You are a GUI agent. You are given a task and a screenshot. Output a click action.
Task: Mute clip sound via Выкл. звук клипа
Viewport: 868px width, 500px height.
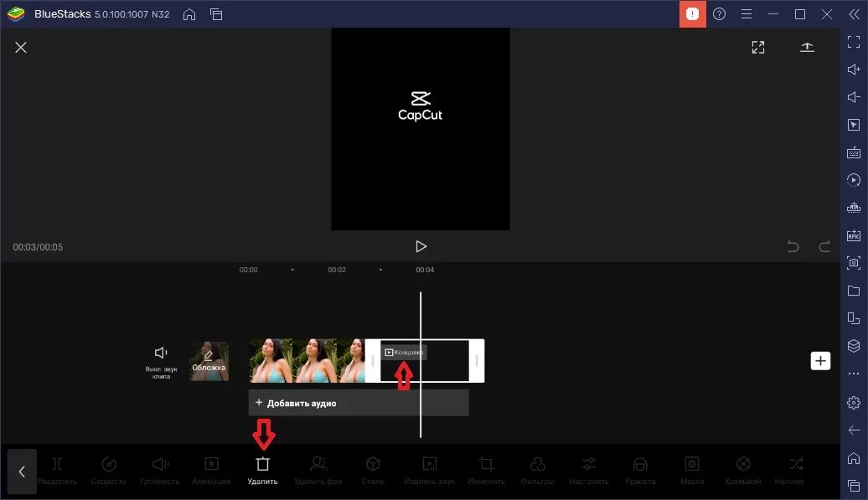(161, 363)
